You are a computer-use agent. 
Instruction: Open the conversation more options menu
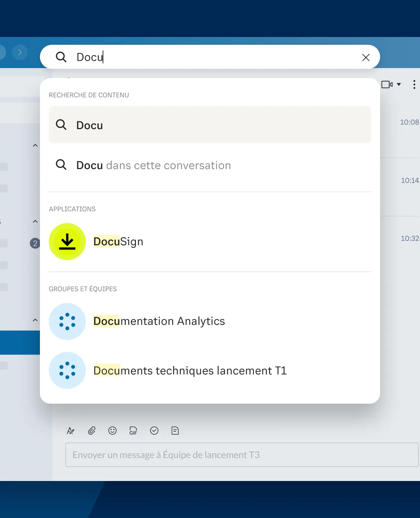(x=414, y=84)
